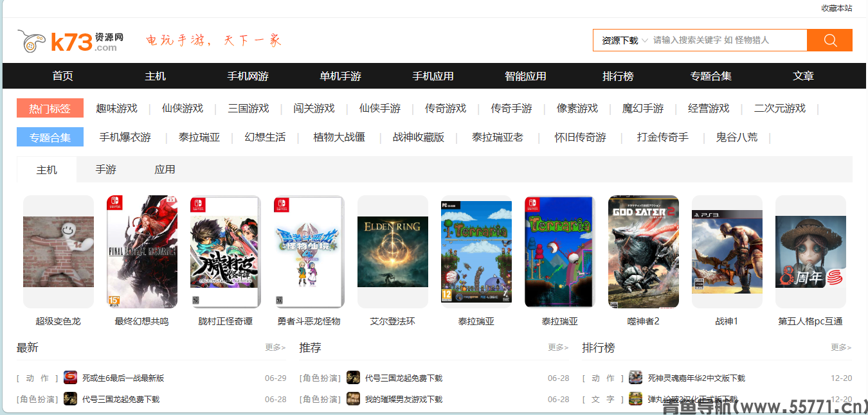
Task: Open the 第五人格pc互通 game cover
Action: (811, 252)
